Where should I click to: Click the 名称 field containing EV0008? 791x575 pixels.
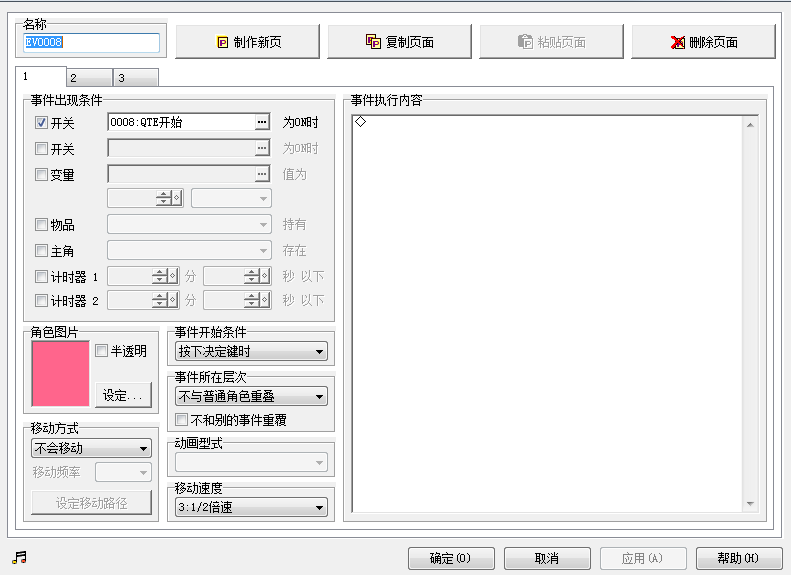pos(91,42)
